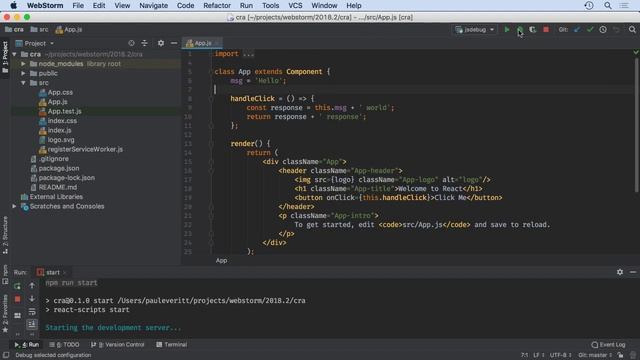Toggle soft-wrap in Run console

pyautogui.click(x=32, y=312)
